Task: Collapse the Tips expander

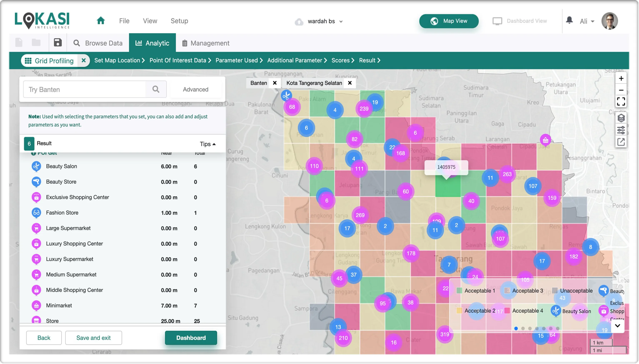Action: 207,144
